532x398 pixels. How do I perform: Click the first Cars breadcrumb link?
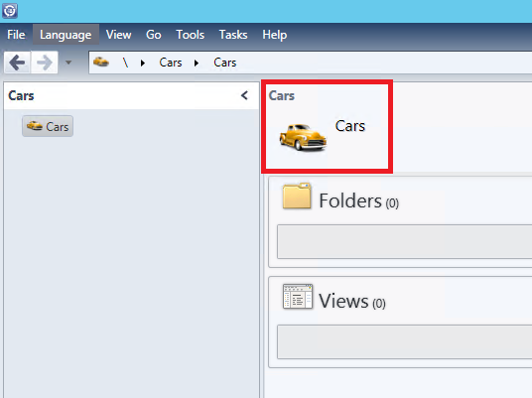tap(171, 63)
